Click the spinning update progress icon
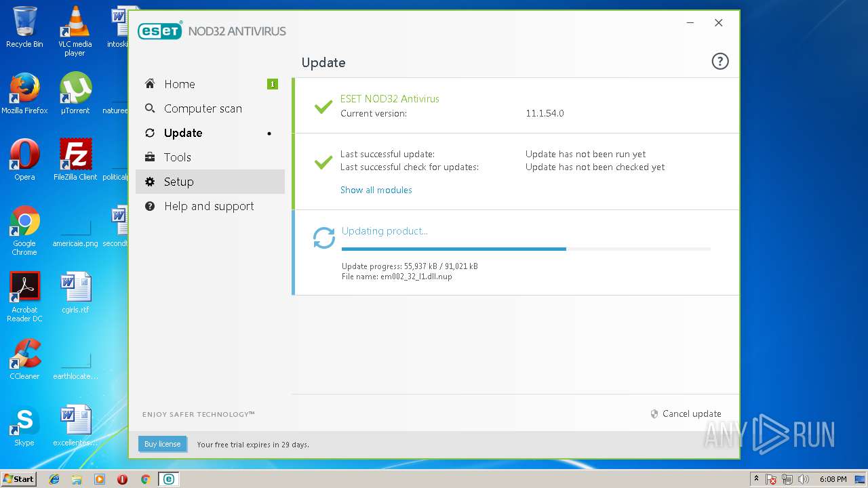The height and width of the screenshot is (488, 868). tap(323, 238)
